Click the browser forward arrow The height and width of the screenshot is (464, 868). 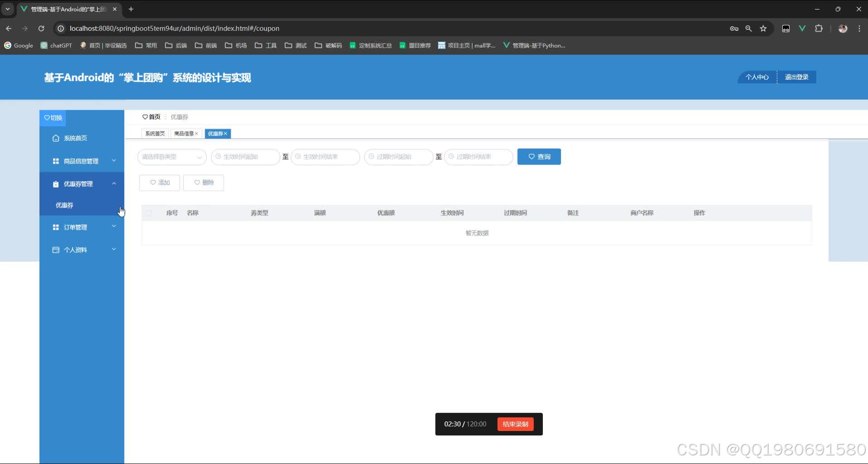click(25, 29)
